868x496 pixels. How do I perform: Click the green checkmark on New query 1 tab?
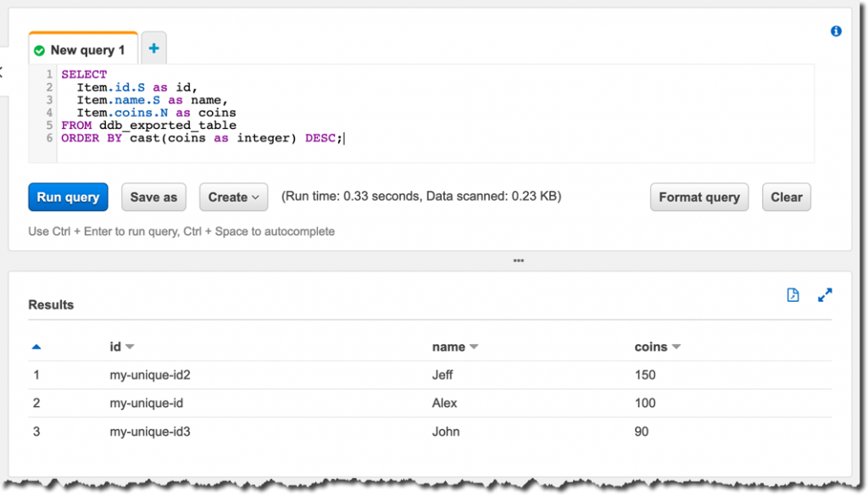coord(39,50)
